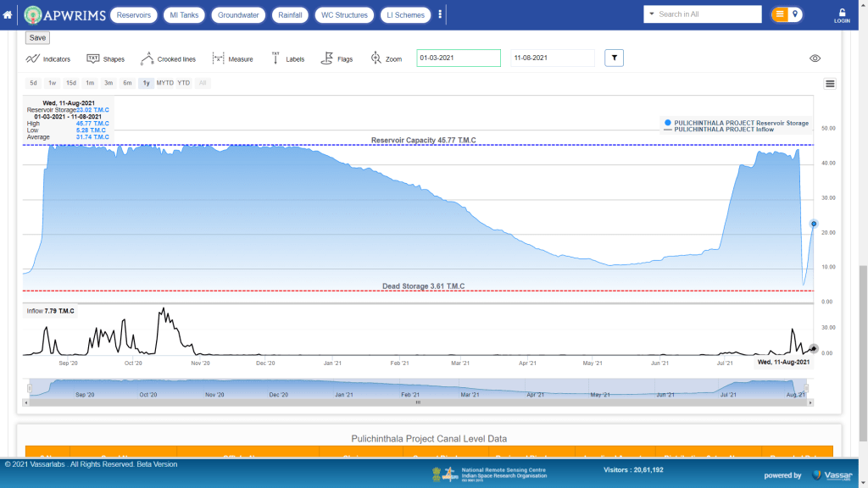Switch list/map view toggle

[787, 14]
